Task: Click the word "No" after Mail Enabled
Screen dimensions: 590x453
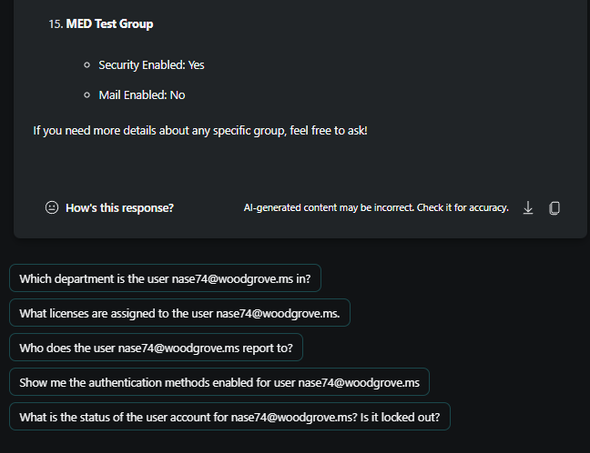Action: pyautogui.click(x=177, y=95)
